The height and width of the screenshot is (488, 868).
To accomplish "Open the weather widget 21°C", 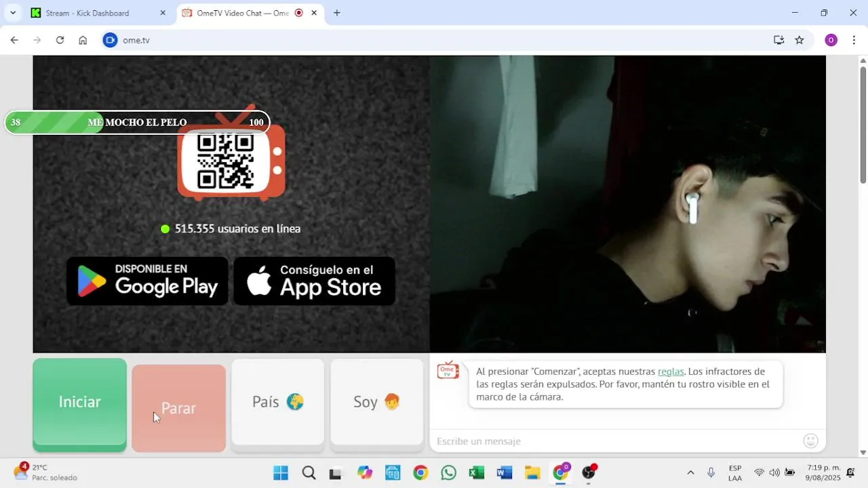I will [45, 472].
